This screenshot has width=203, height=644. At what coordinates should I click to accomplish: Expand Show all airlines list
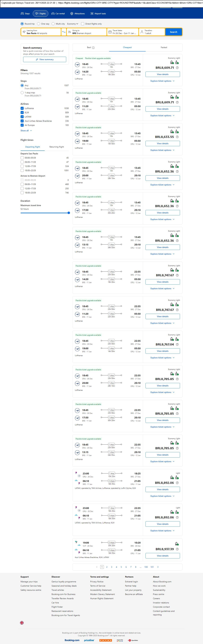[26, 131]
